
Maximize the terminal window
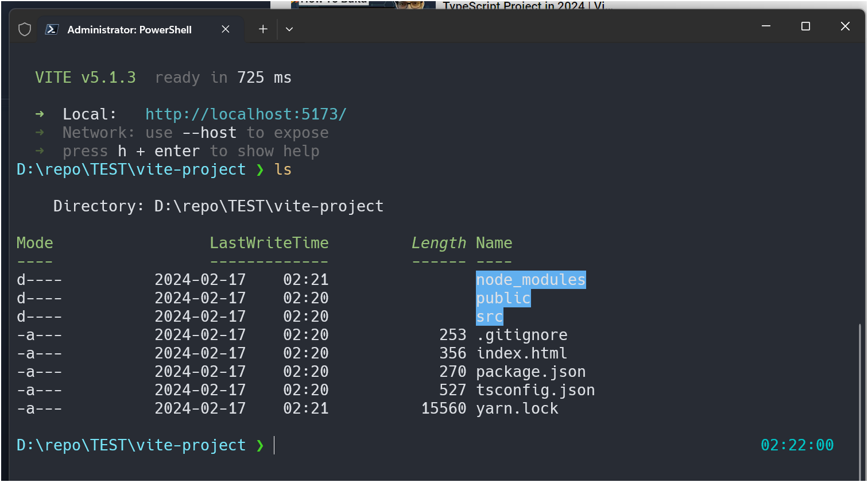tap(805, 26)
